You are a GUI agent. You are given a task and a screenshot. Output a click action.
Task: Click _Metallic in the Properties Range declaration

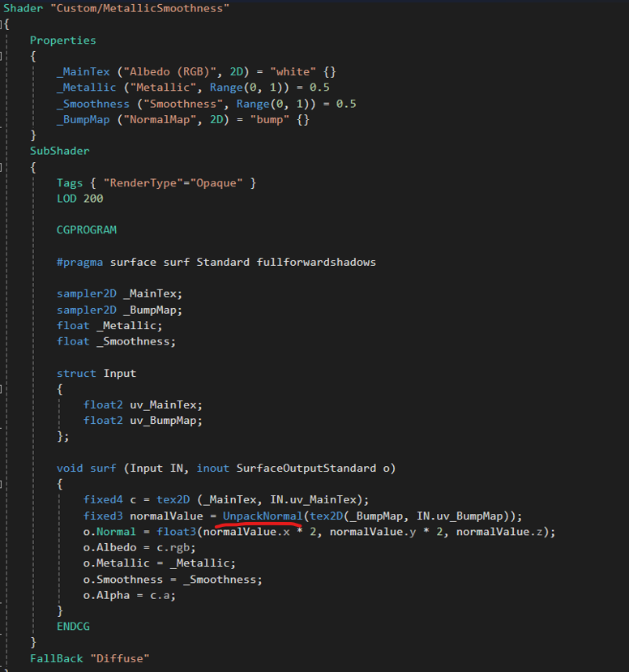pos(86,88)
